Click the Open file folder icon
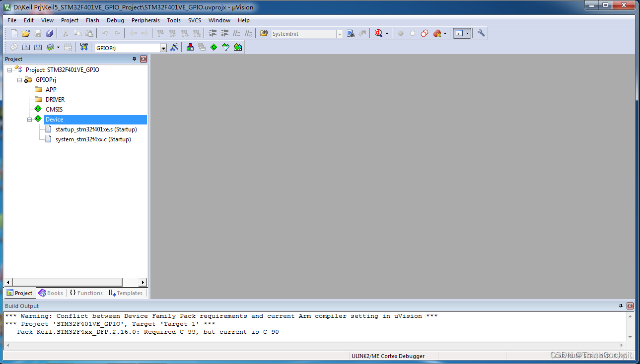The image size is (640, 364). pos(26,33)
